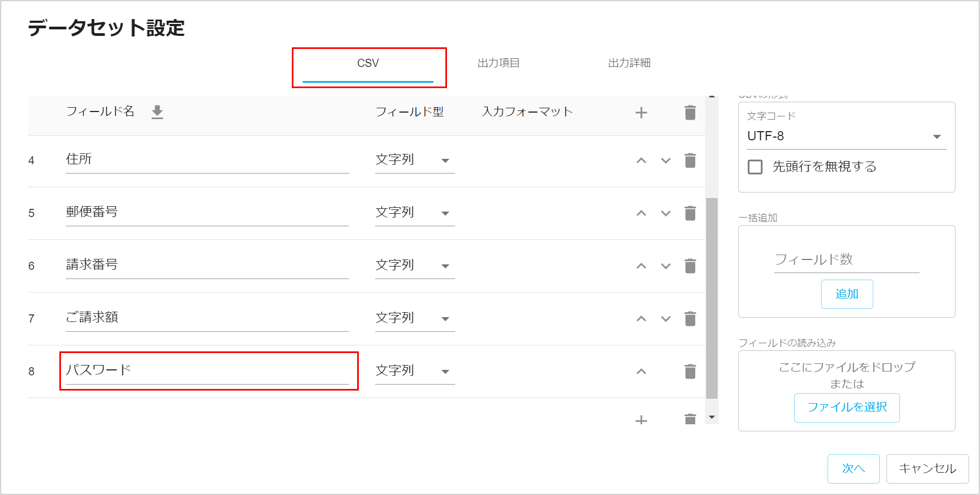Click the 次へ button

click(853, 468)
